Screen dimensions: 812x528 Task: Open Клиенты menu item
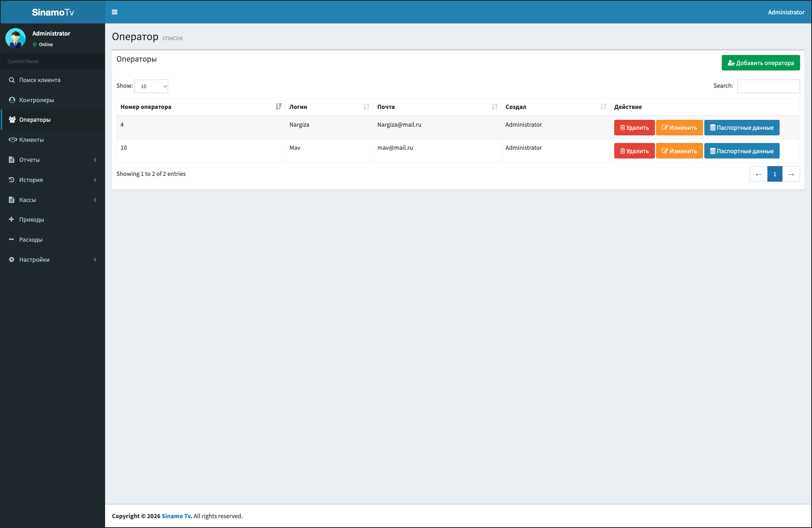click(x=53, y=140)
